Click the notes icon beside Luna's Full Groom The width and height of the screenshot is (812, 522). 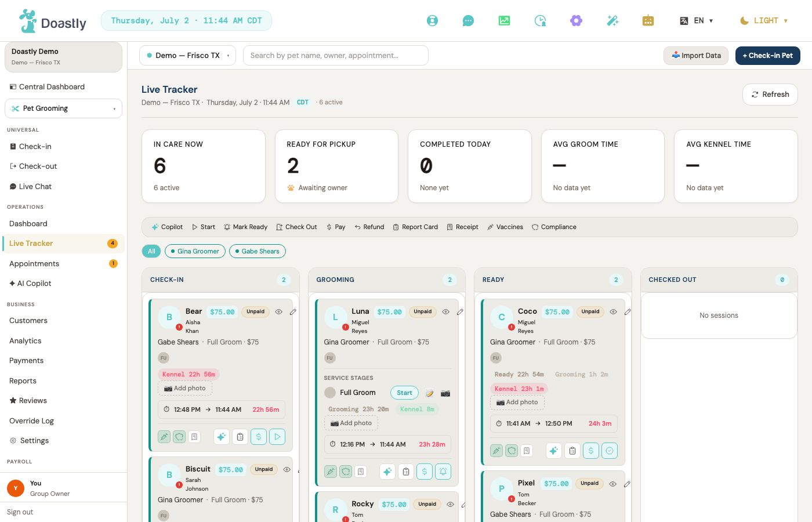tap(430, 393)
